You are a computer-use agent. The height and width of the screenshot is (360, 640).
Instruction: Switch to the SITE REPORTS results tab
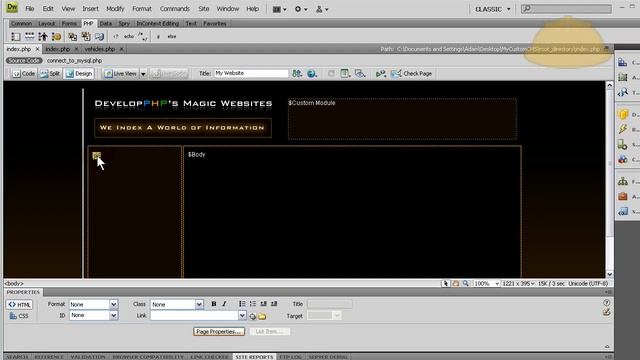pos(254,357)
